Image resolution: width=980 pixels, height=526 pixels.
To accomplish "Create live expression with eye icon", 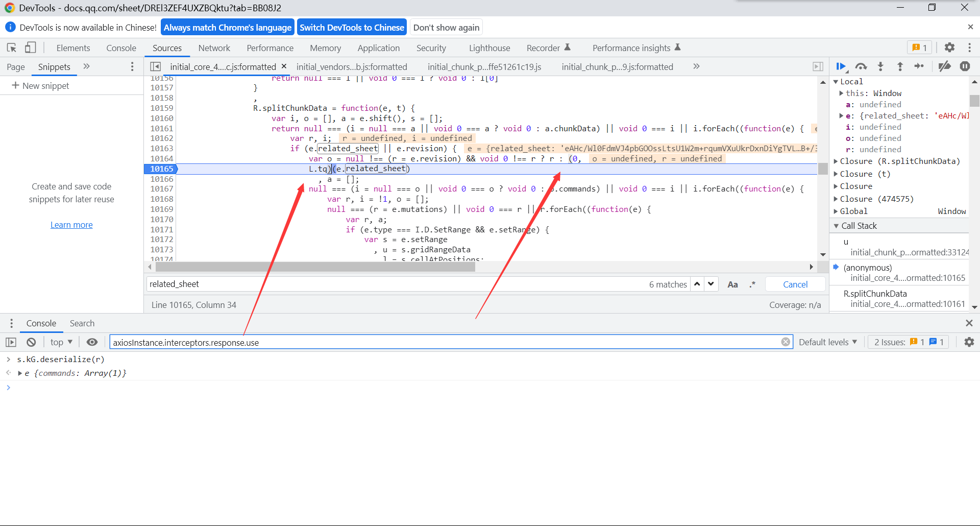I will [x=92, y=342].
